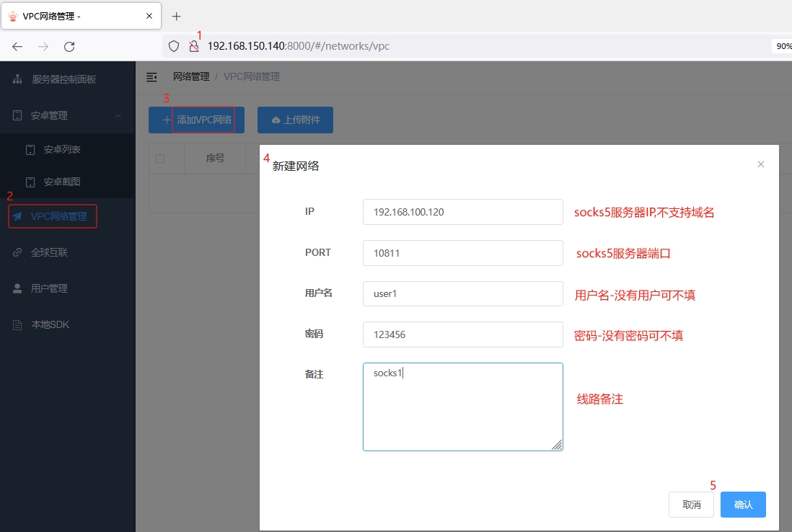Focus the 备注 remarks text area
Viewport: 792px width, 532px height.
coord(462,407)
